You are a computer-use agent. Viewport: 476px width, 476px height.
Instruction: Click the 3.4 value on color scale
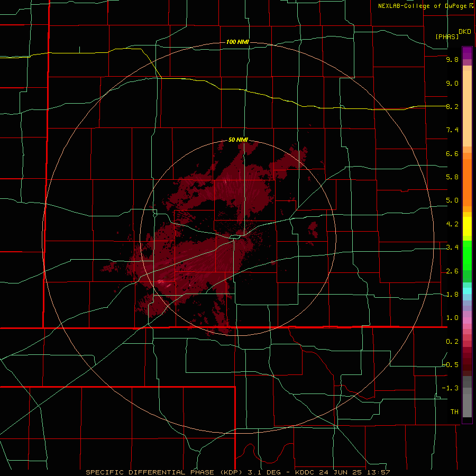[452, 248]
